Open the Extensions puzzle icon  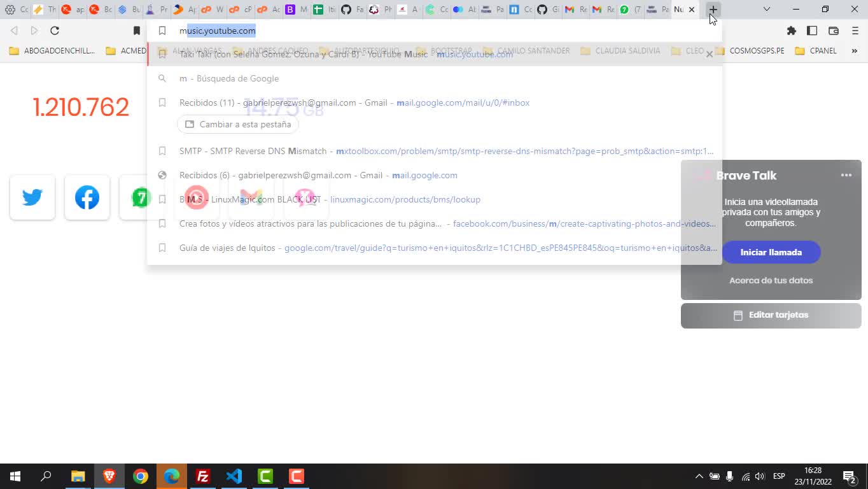pyautogui.click(x=792, y=31)
